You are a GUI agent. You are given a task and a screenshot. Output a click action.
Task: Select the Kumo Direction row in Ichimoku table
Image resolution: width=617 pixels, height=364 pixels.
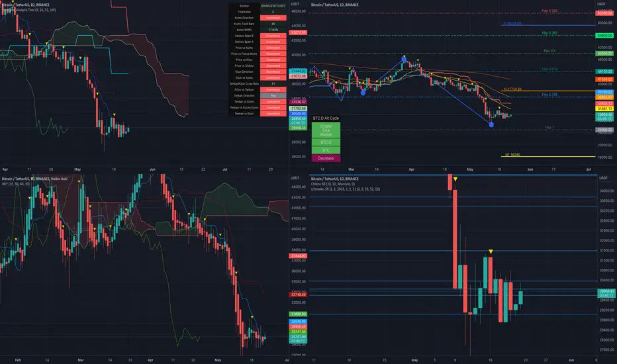click(x=258, y=18)
